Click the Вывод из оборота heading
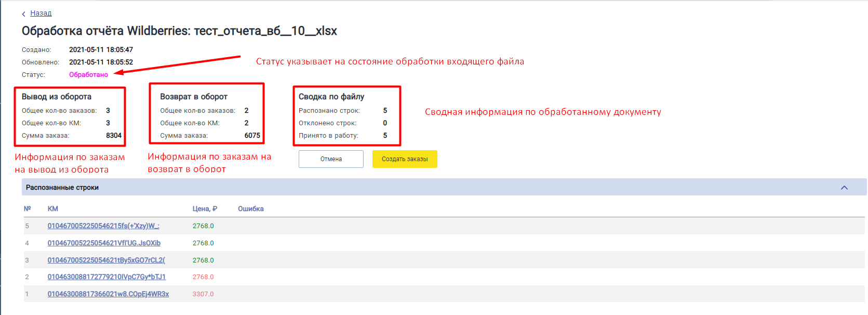The height and width of the screenshot is (315, 868). coord(57,97)
